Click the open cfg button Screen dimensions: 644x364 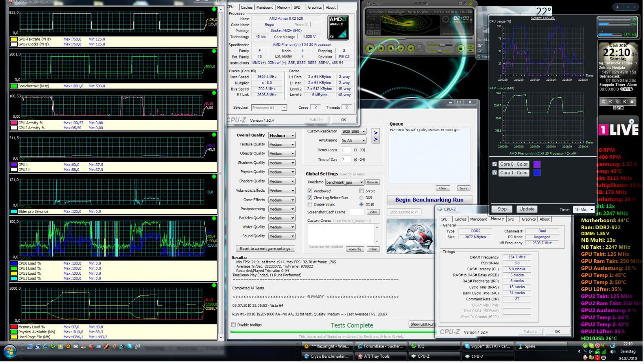(x=355, y=249)
